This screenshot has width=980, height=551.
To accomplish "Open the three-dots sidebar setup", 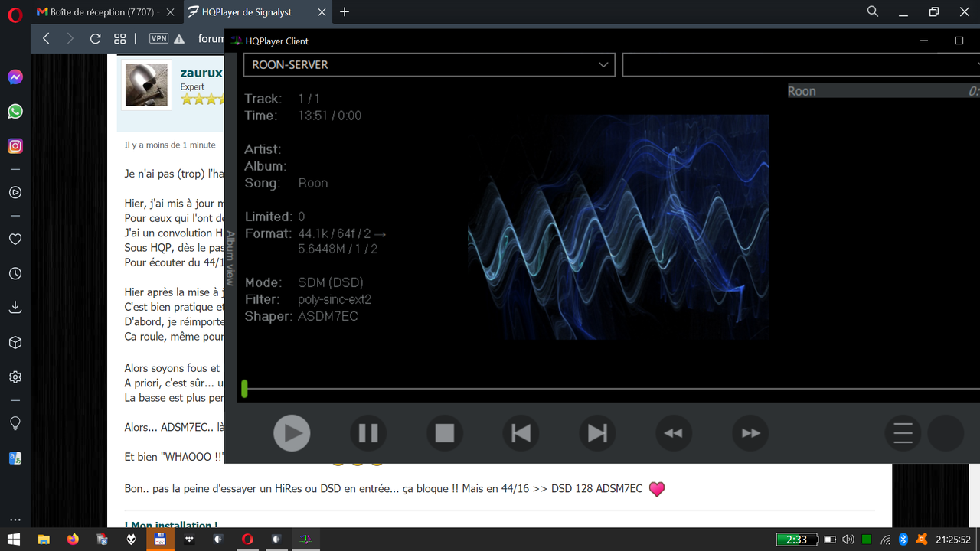I will (15, 519).
